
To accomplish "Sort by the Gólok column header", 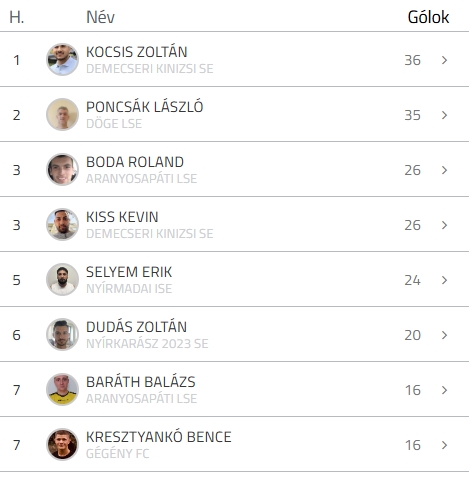I will pos(428,17).
